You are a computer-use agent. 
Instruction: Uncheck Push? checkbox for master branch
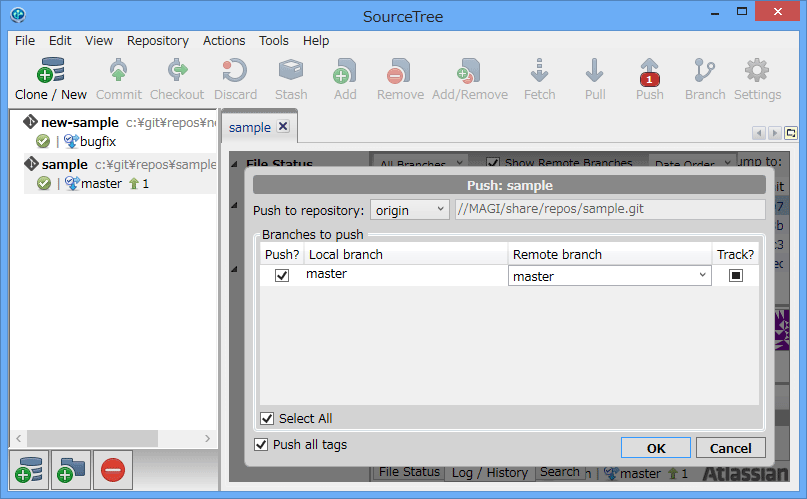click(282, 275)
